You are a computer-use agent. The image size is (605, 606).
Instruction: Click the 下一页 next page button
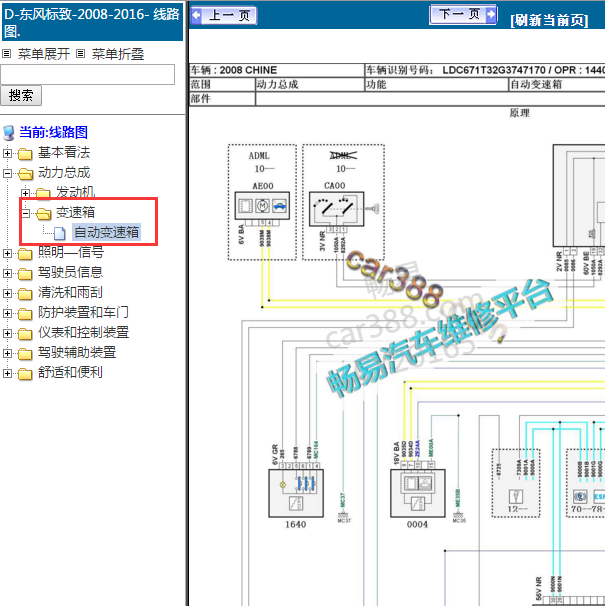463,15
